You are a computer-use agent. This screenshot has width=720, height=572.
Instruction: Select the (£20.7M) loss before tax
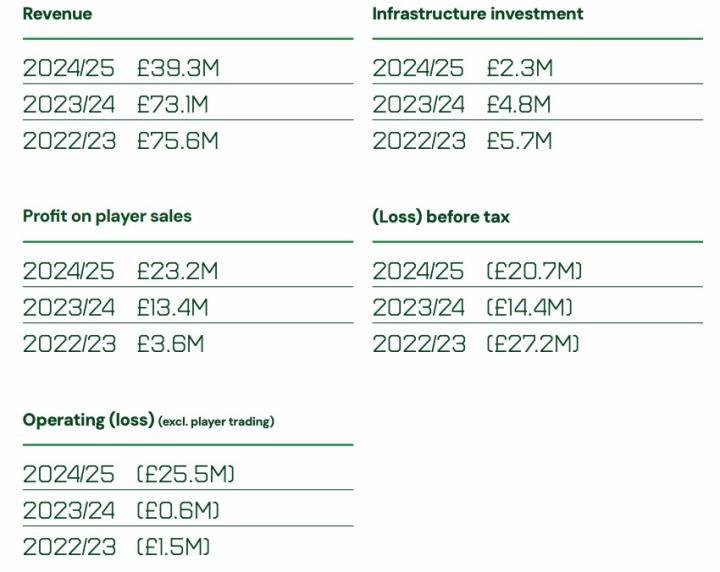[534, 271]
